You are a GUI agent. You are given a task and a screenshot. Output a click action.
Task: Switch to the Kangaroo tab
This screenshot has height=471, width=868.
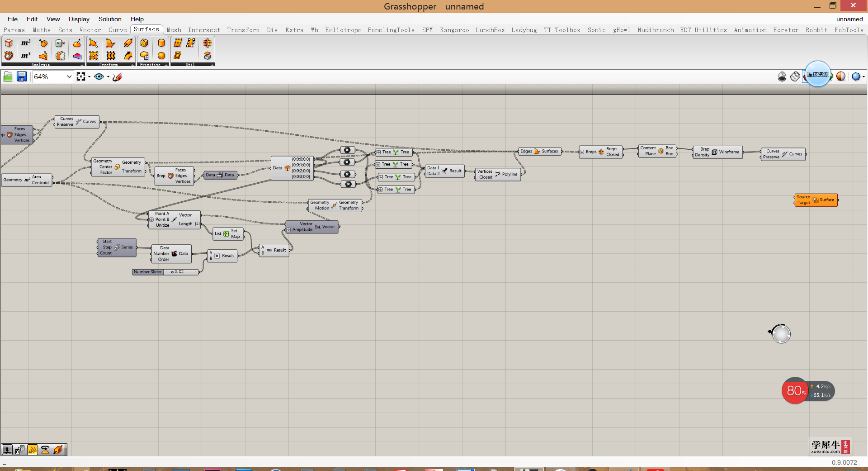click(454, 30)
